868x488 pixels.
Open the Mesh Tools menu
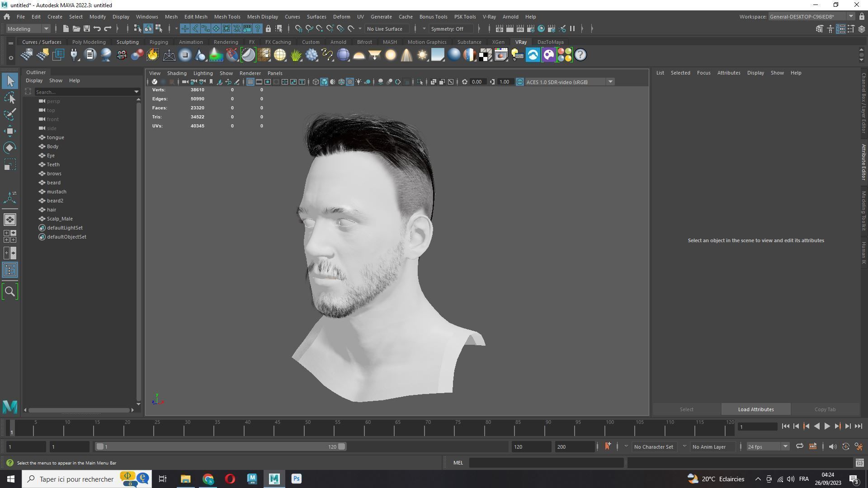pyautogui.click(x=227, y=17)
